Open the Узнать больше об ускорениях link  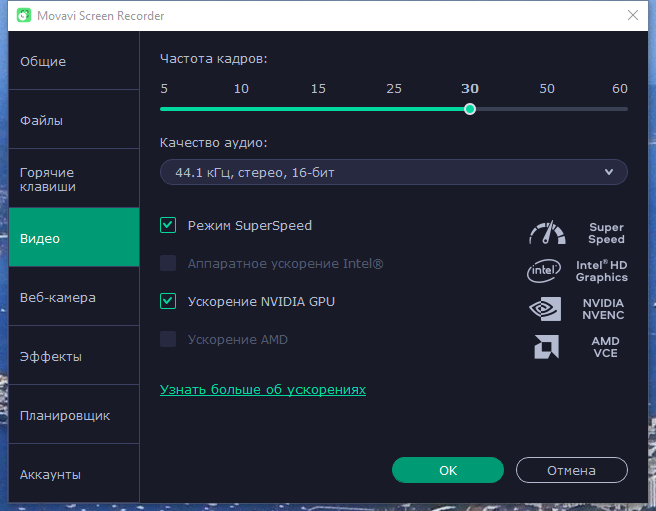[x=263, y=390]
